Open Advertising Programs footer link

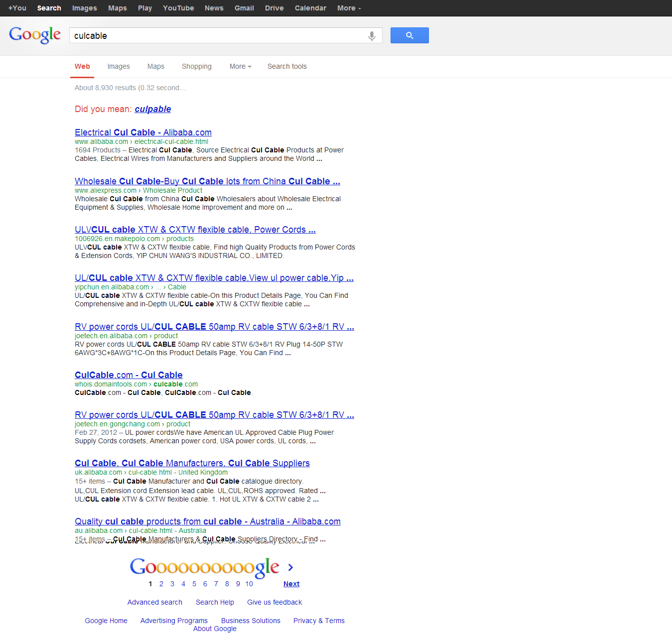[x=174, y=621]
